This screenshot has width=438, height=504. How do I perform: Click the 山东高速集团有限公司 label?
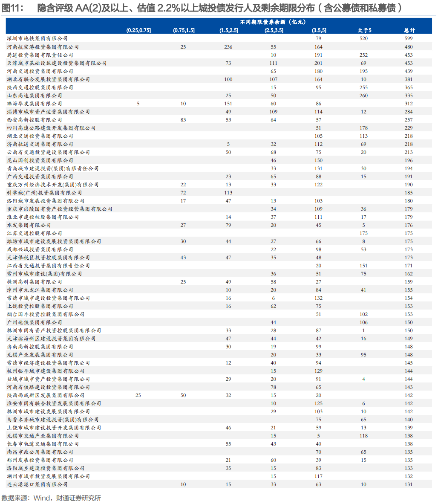click(35, 96)
